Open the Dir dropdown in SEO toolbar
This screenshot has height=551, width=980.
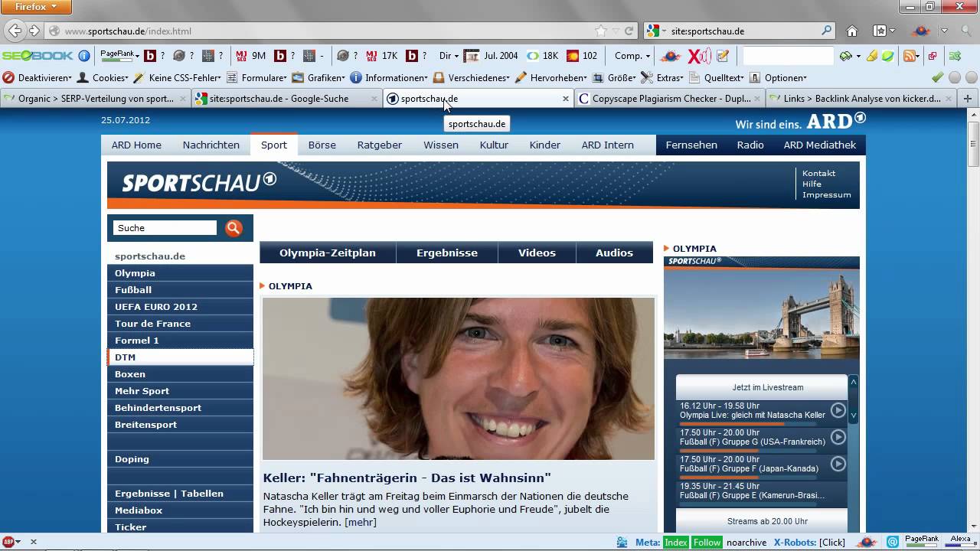tap(449, 56)
